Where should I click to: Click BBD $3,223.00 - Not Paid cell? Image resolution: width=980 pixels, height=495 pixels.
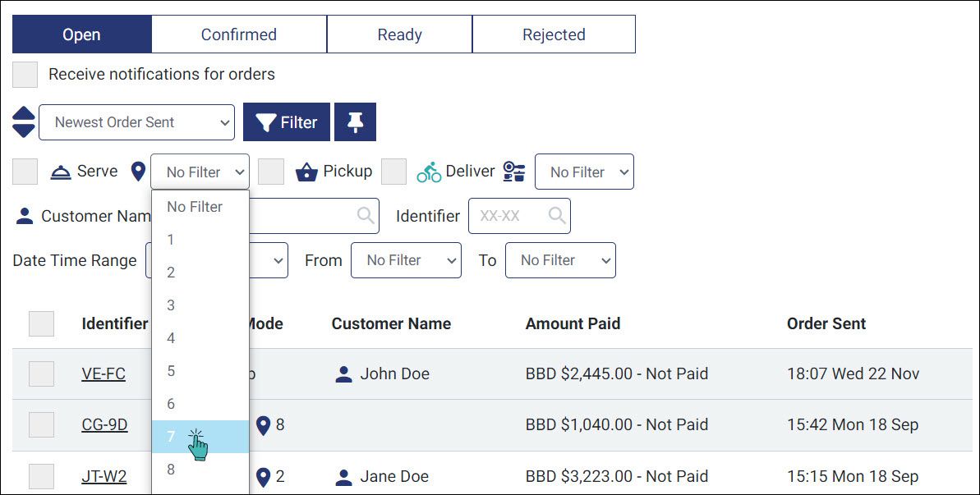coord(617,477)
